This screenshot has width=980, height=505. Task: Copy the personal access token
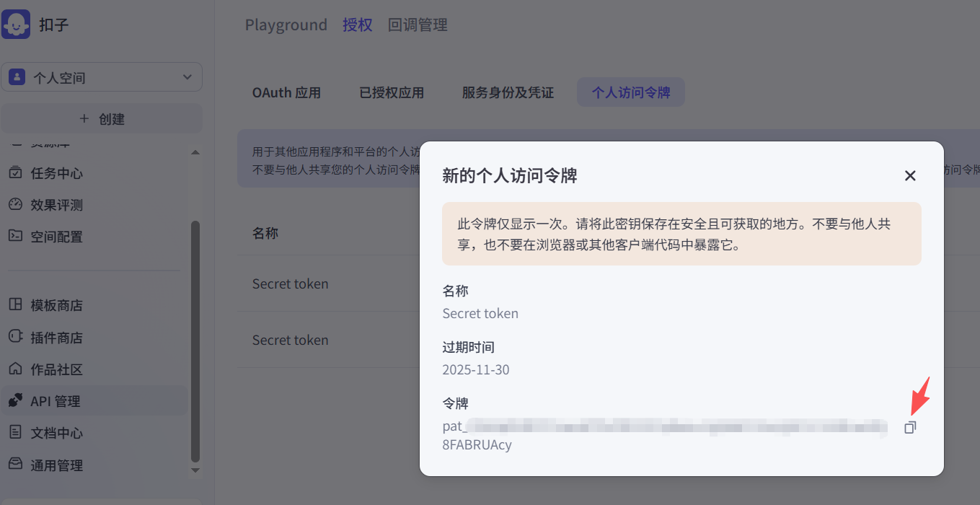pyautogui.click(x=910, y=427)
